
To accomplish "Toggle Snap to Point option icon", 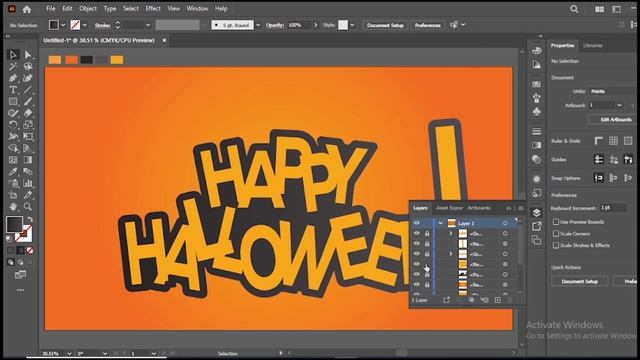I will [599, 178].
